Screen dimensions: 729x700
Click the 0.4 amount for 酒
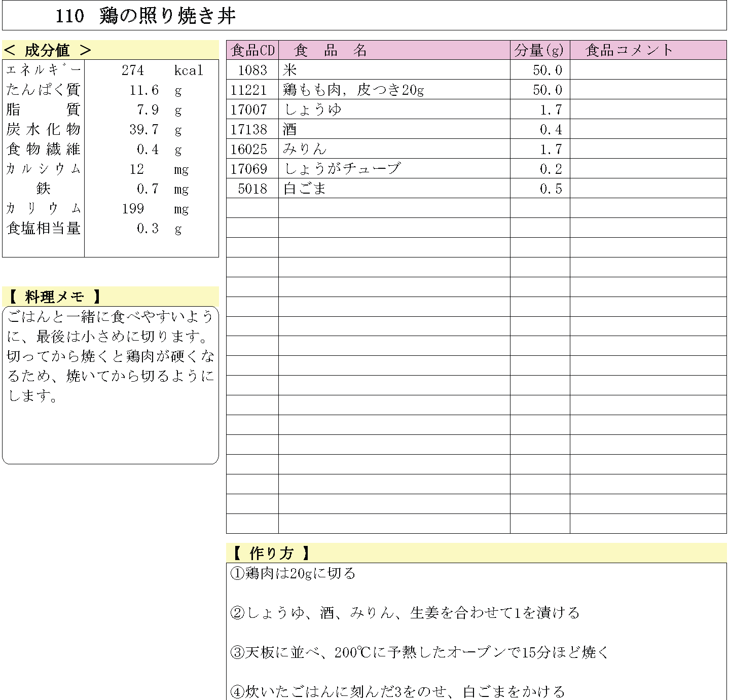click(551, 129)
